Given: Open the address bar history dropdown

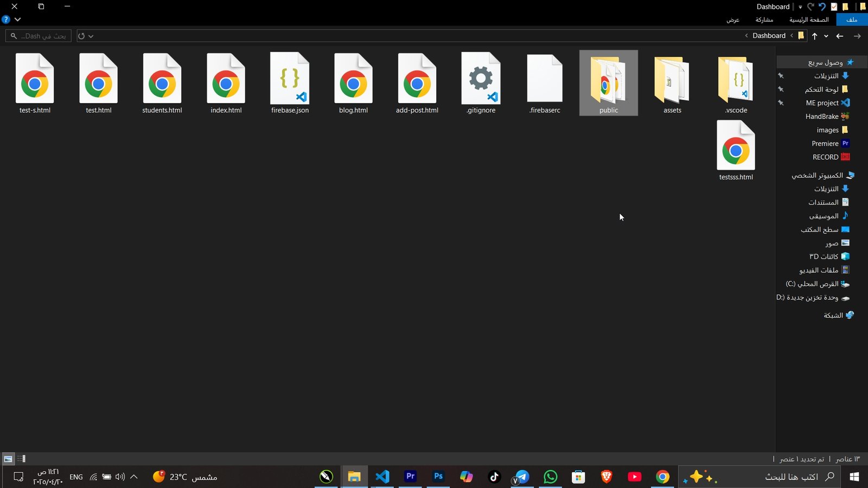Looking at the screenshot, I should click(91, 36).
